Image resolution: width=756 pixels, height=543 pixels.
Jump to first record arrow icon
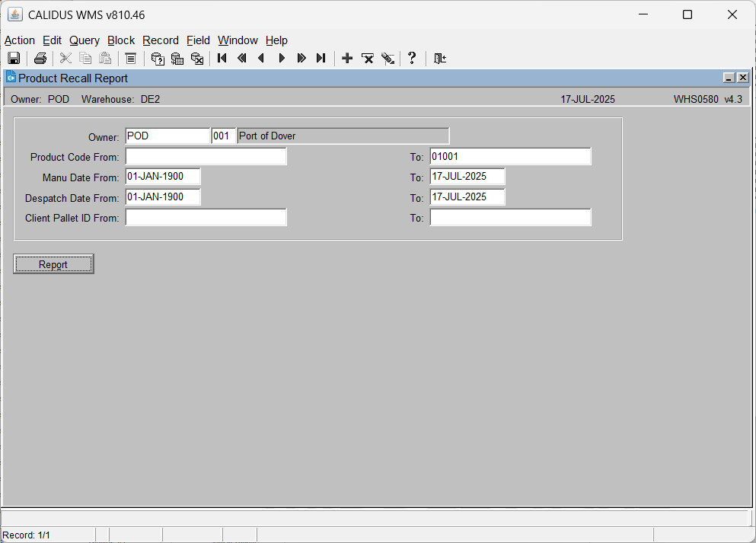tap(222, 59)
